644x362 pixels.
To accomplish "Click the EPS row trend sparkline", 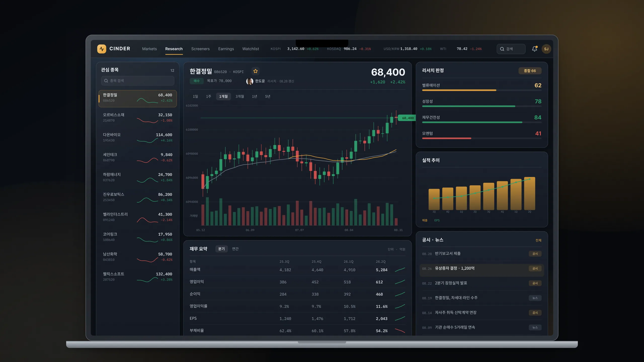I will [400, 319].
